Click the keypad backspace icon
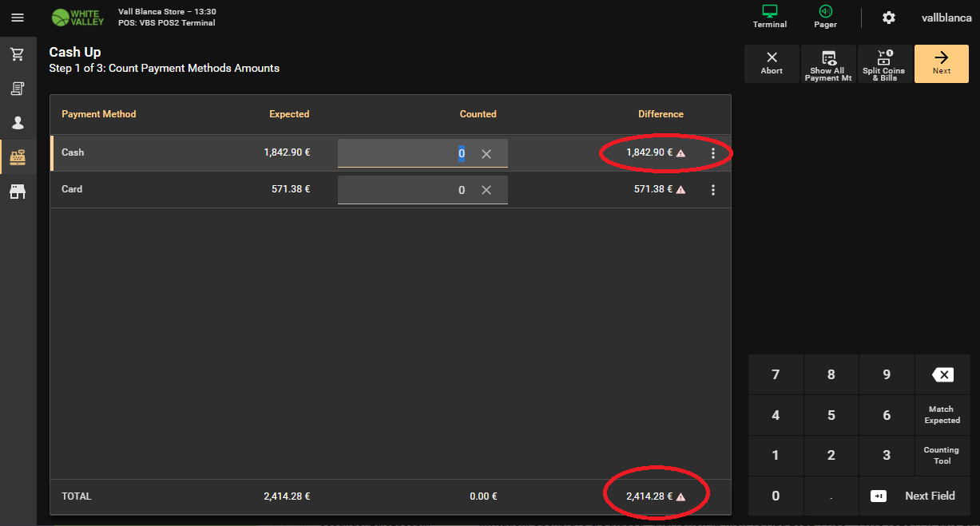The width and height of the screenshot is (980, 526). 942,374
